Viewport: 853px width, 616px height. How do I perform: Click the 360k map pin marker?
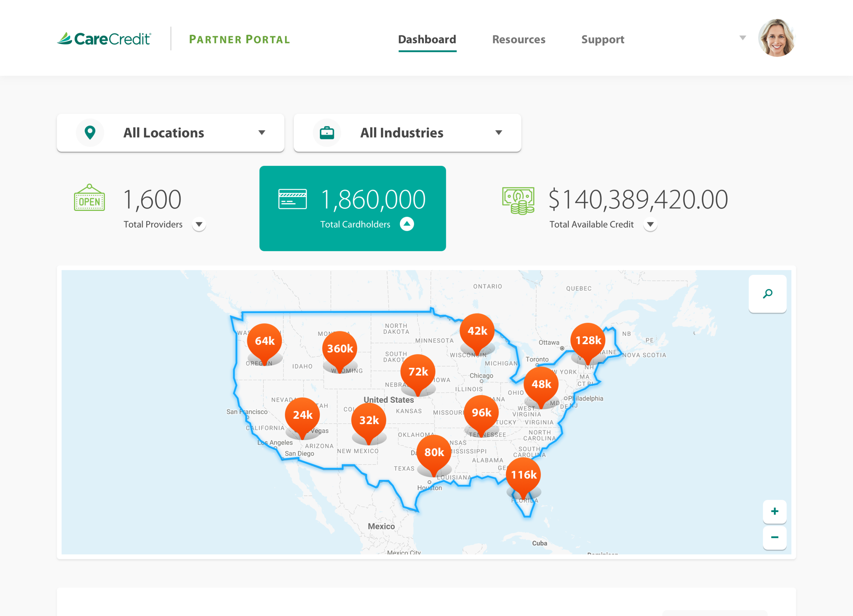pyautogui.click(x=340, y=348)
